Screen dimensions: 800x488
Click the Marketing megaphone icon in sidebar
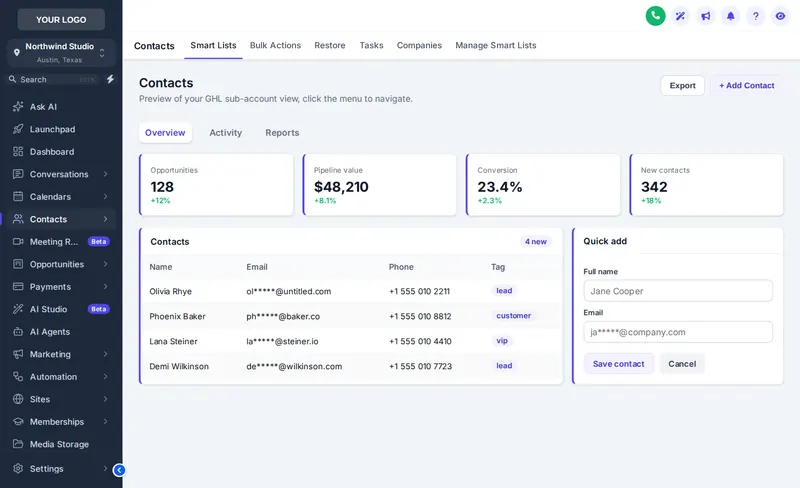pos(18,354)
